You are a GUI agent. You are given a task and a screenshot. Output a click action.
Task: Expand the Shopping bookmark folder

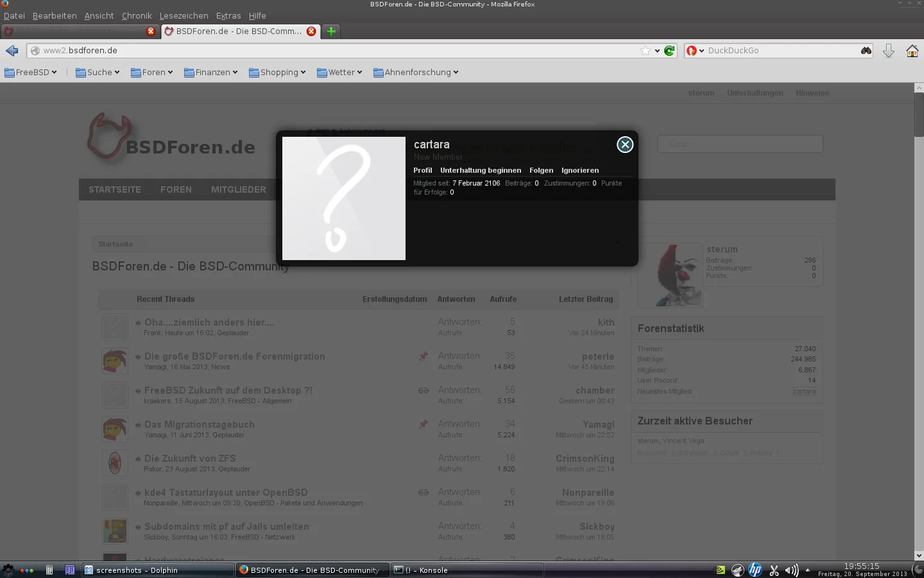[277, 73]
